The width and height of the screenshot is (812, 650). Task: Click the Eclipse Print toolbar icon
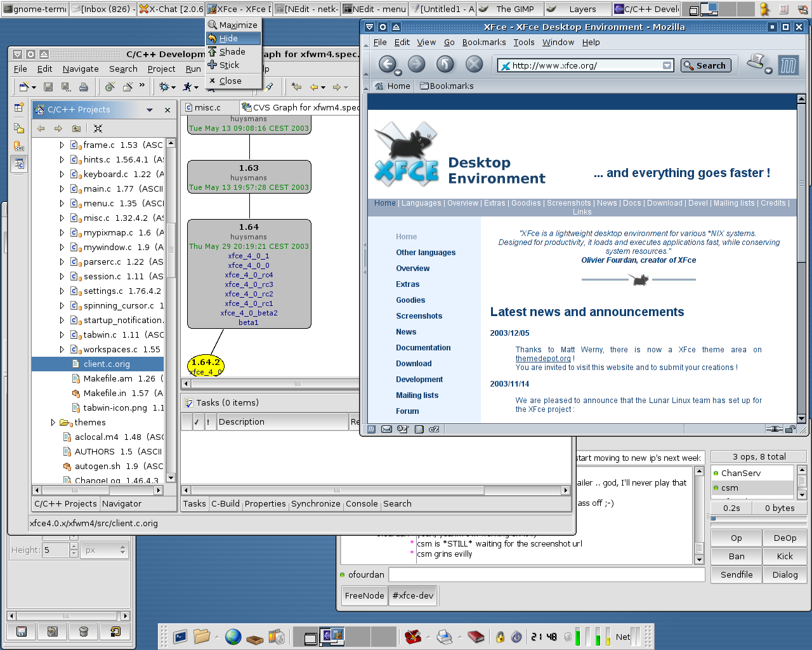click(83, 87)
